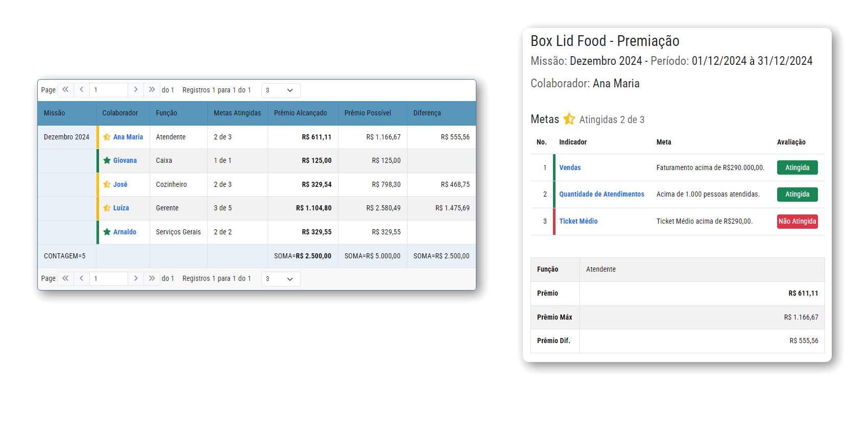Go to previous page in top pager

coord(82,90)
